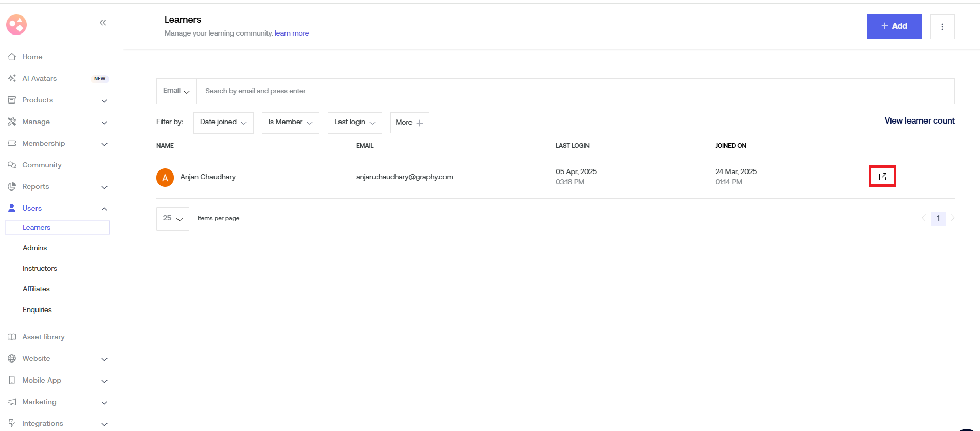Click the three-dot more options button
This screenshot has height=431, width=980.
tap(942, 27)
